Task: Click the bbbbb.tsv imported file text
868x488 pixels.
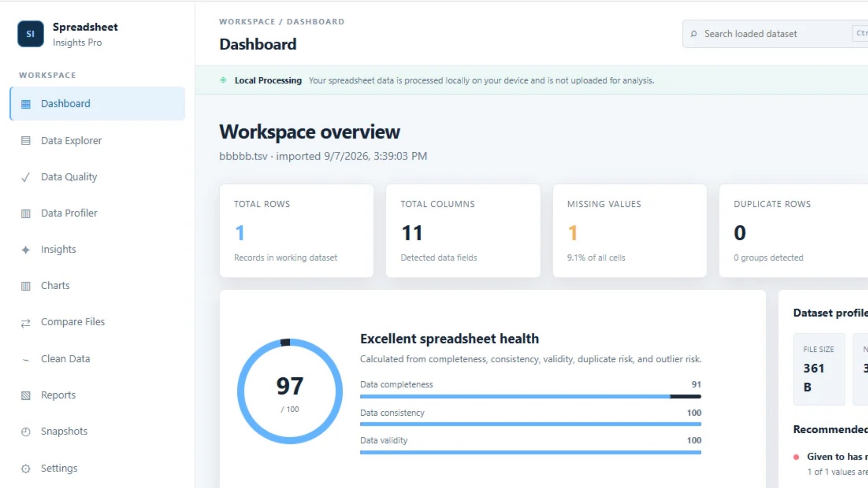Action: (323, 156)
